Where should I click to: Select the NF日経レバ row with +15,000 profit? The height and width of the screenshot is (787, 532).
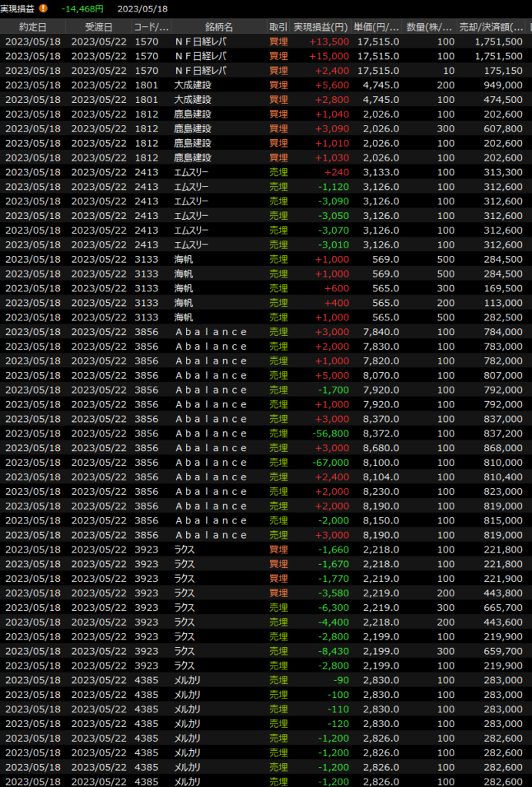(x=266, y=56)
